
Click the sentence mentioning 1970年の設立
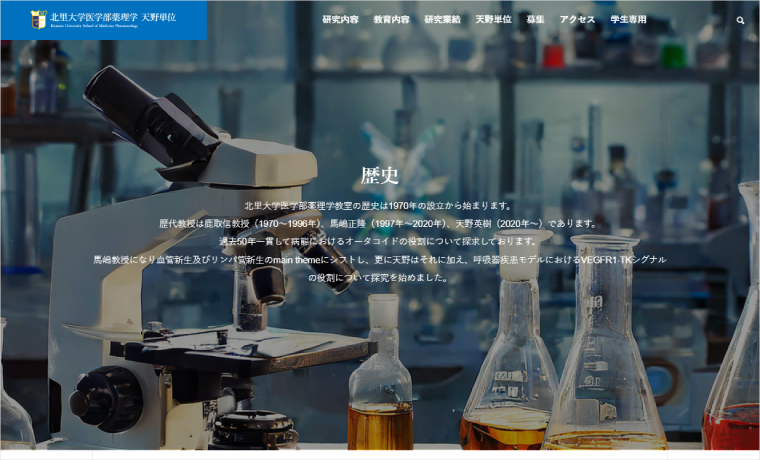point(380,206)
